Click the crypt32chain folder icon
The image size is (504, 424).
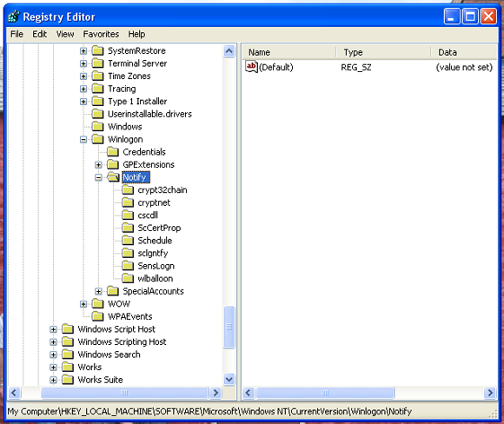coord(128,189)
